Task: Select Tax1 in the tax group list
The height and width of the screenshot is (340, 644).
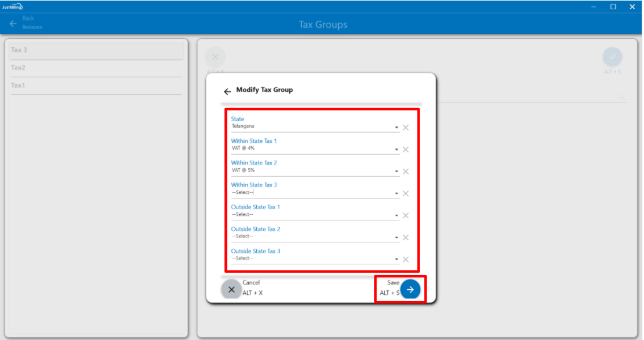Action: 96,85
